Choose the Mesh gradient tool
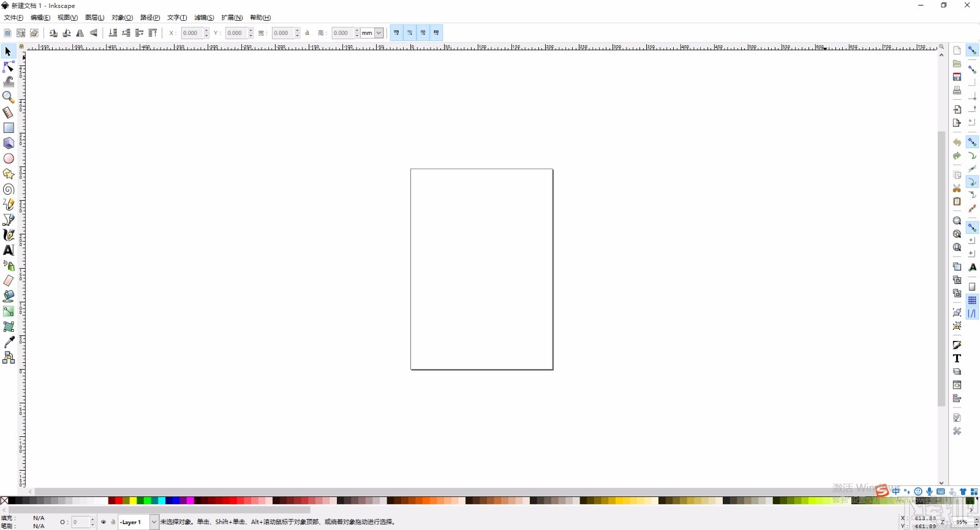The image size is (980, 530). [x=9, y=327]
